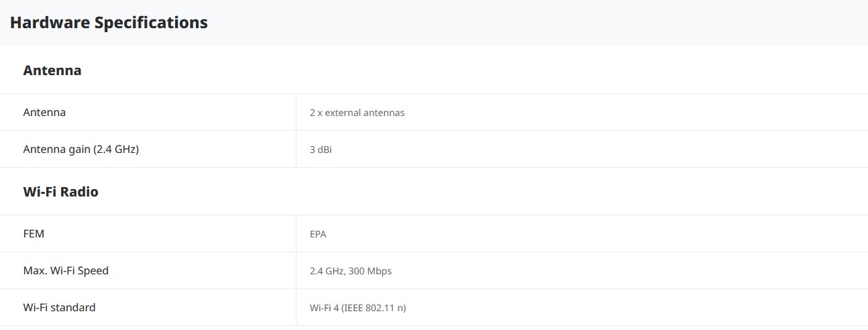The image size is (868, 330).
Task: Click the 2.4 GHz, 300 Mbps value
Action: [350, 271]
